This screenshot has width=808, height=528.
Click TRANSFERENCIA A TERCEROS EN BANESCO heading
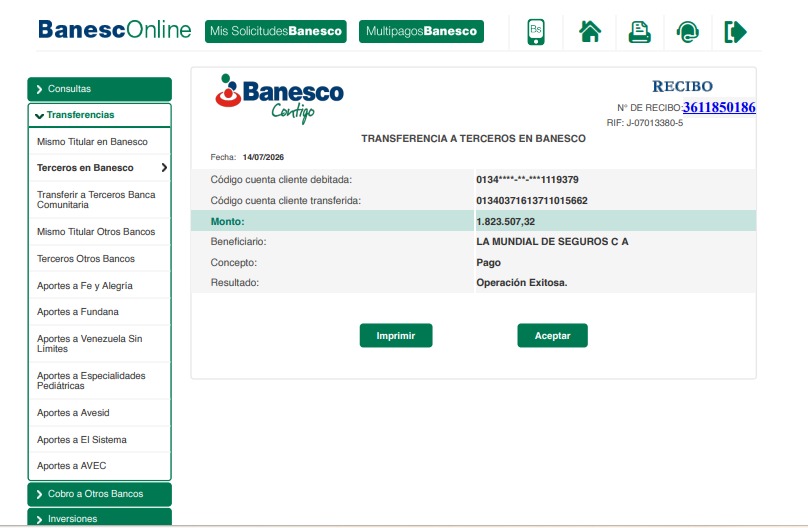(x=474, y=139)
